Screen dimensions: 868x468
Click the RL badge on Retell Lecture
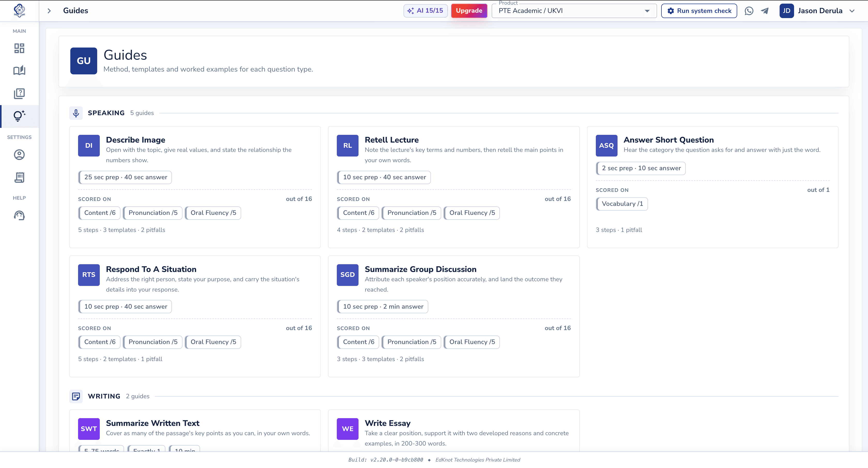(x=347, y=145)
